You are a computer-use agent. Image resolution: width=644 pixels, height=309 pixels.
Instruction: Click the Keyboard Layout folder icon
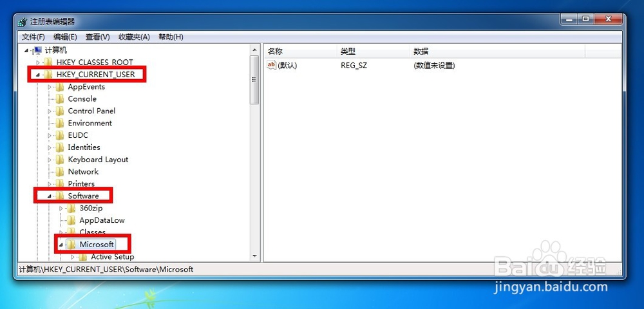pos(60,160)
